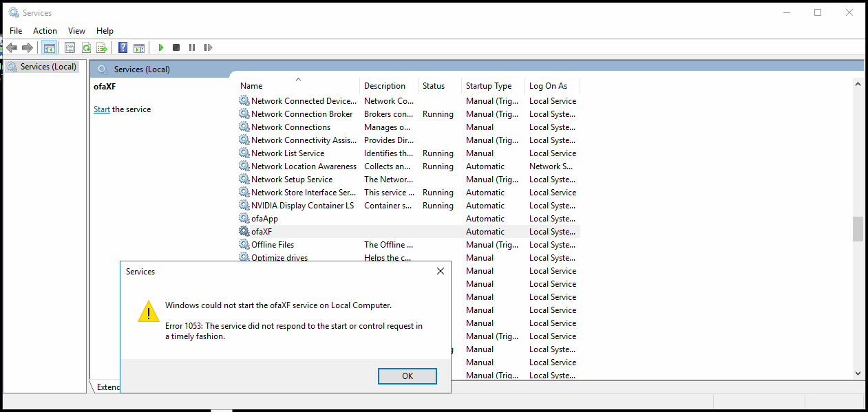Viewport: 868px width, 412px height.
Task: Click the Startup Type column header
Action: pos(489,85)
